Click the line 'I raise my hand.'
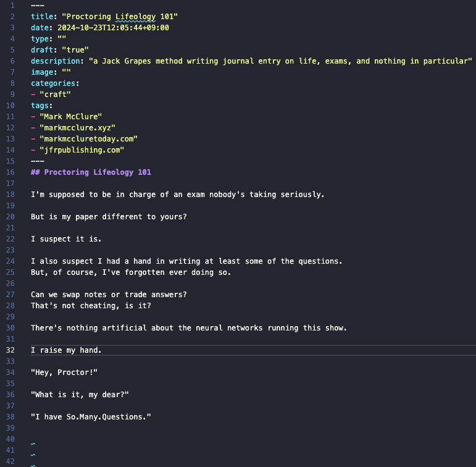Viewport: 476px width, 467px height. pyautogui.click(x=66, y=350)
